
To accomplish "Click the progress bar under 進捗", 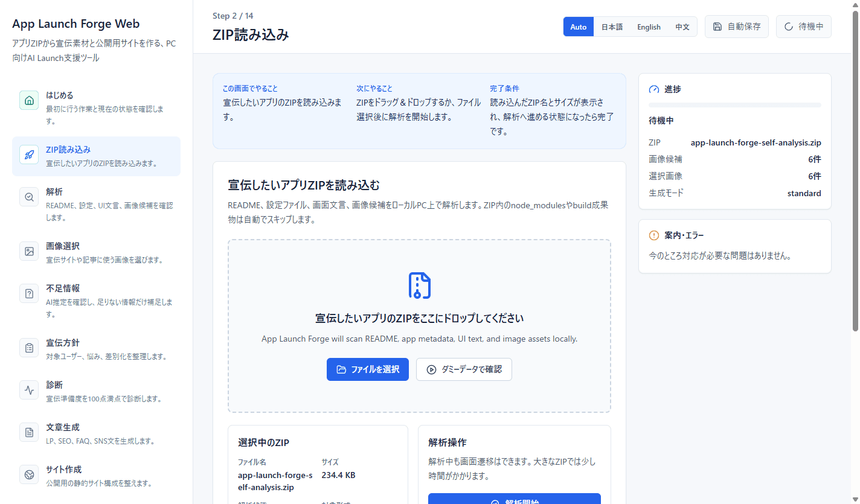I will (x=735, y=105).
